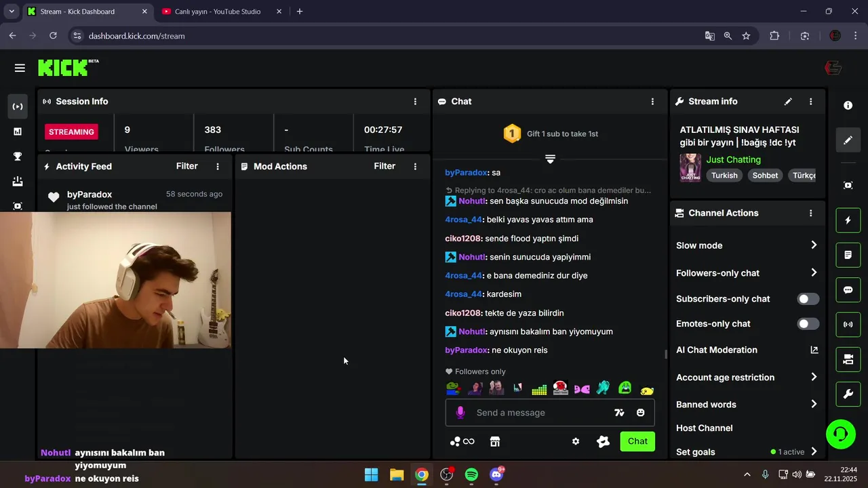Click the camera video widget in right rail
Image resolution: width=868 pixels, height=488 pixels.
click(x=848, y=359)
